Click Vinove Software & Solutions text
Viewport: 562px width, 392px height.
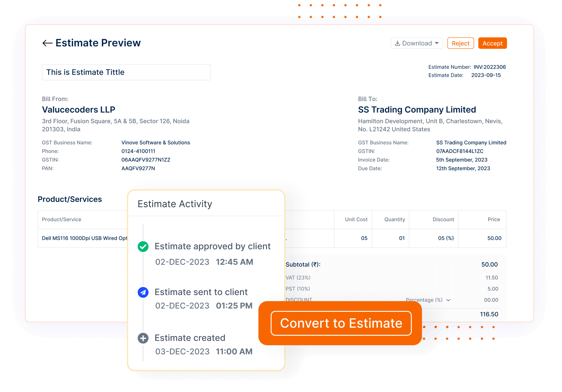(156, 142)
